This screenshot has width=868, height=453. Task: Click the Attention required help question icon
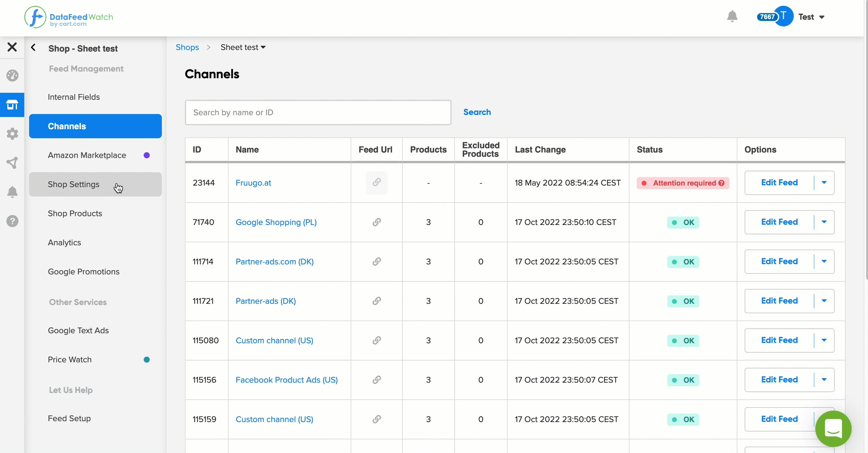[x=721, y=183]
